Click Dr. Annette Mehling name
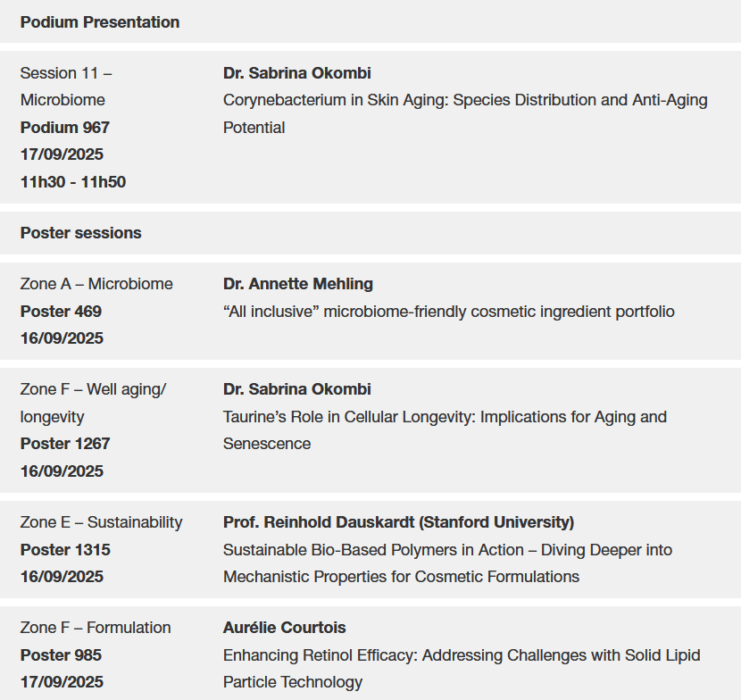This screenshot has width=741, height=700. pos(297,284)
